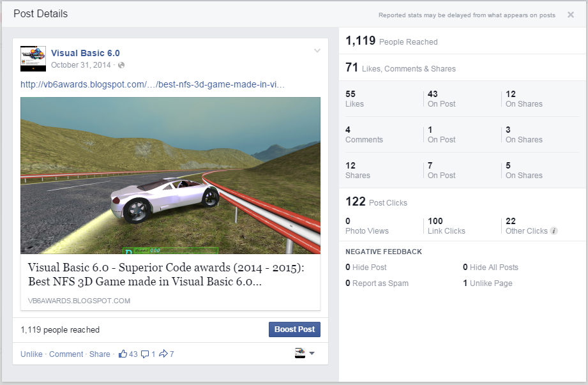Click the 122 Post Clicks stat
Image resolution: width=588 pixels, height=385 pixels.
(376, 202)
